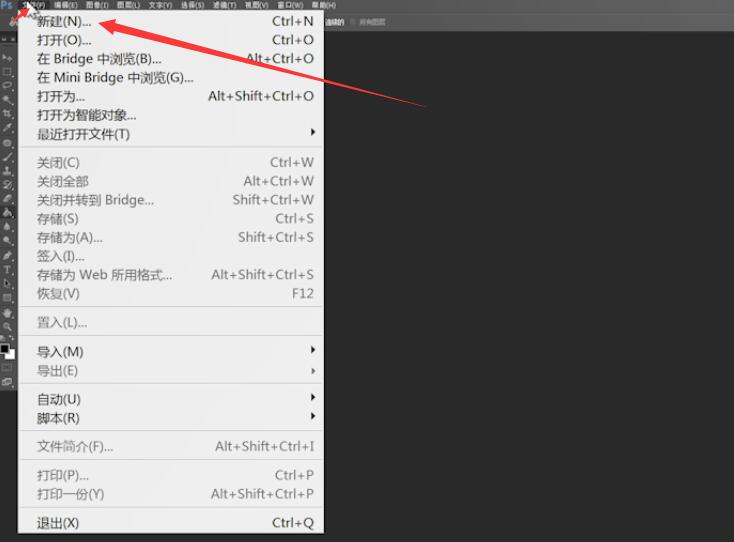The width and height of the screenshot is (734, 542).
Task: Select the Hand tool
Action: click(7, 312)
